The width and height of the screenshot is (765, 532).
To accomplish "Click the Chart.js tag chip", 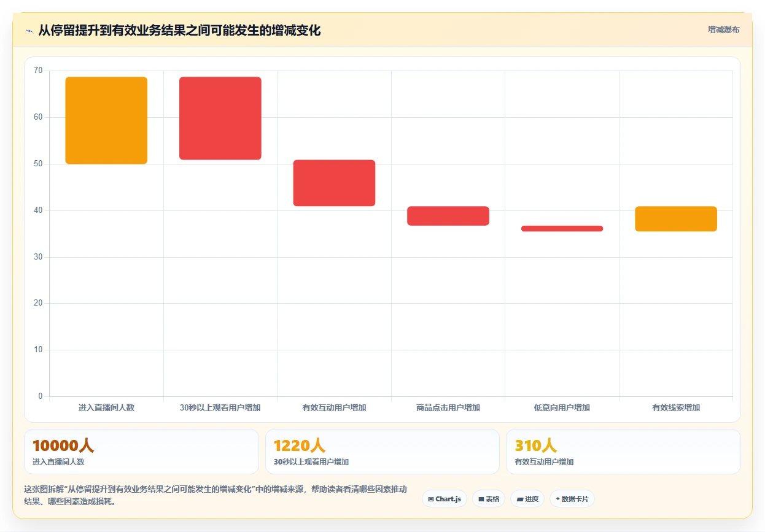I will coord(445,499).
